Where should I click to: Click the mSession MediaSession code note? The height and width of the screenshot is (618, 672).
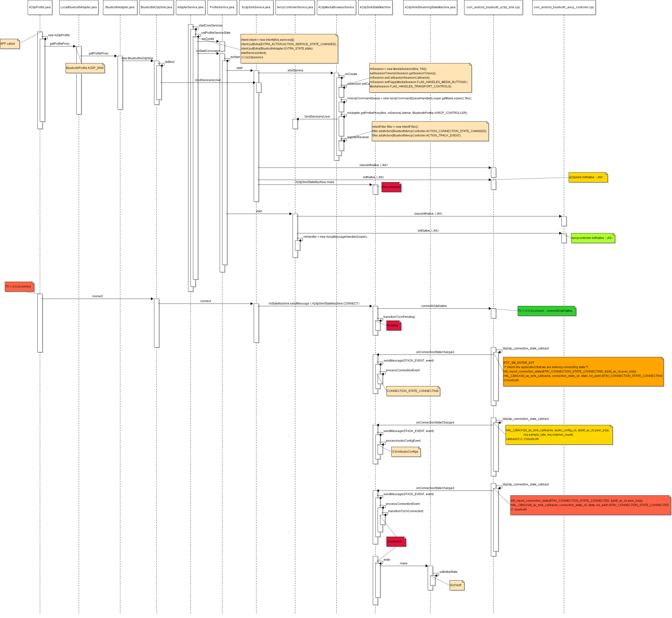point(420,78)
